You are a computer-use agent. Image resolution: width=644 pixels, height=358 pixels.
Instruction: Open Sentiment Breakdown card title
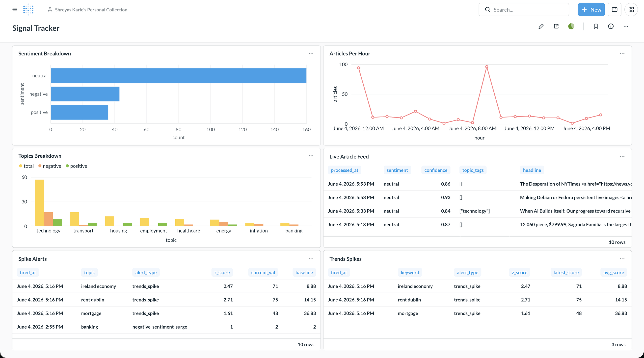point(45,53)
